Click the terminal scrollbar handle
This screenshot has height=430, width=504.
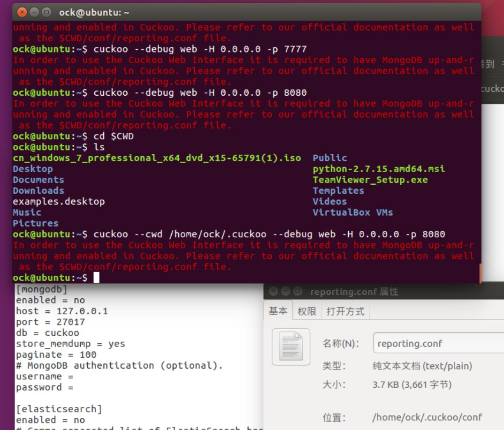(x=480, y=273)
